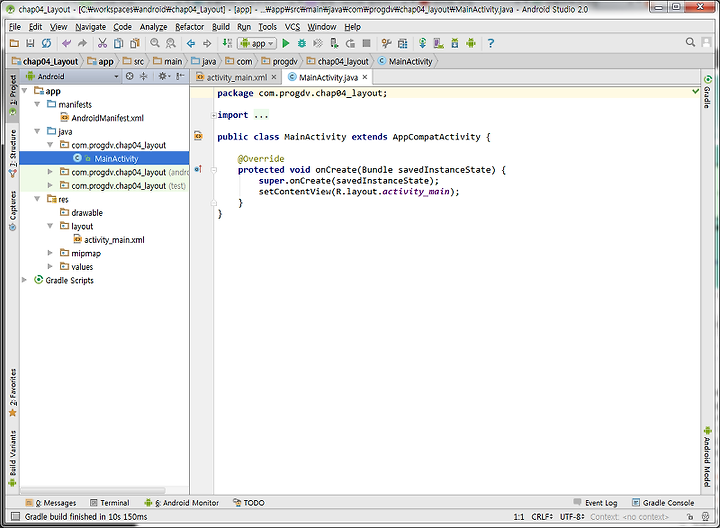Collapse the app module tree node

click(x=25, y=91)
